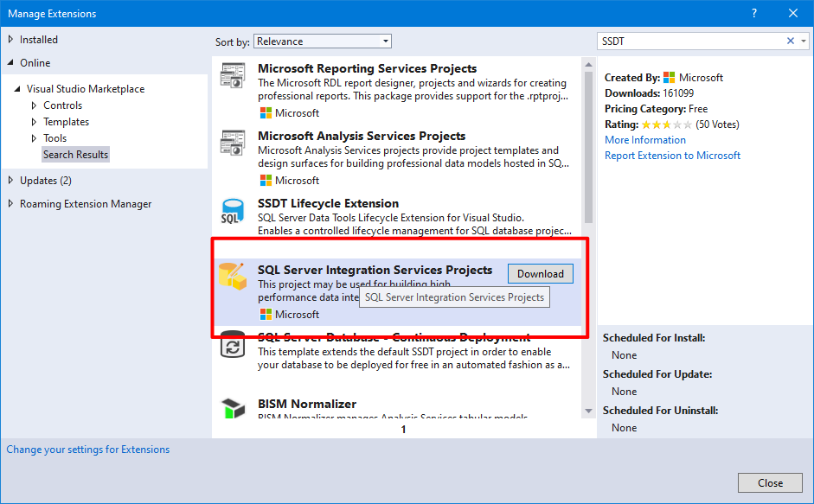Select the Templates tree item
The height and width of the screenshot is (504, 814).
(66, 122)
